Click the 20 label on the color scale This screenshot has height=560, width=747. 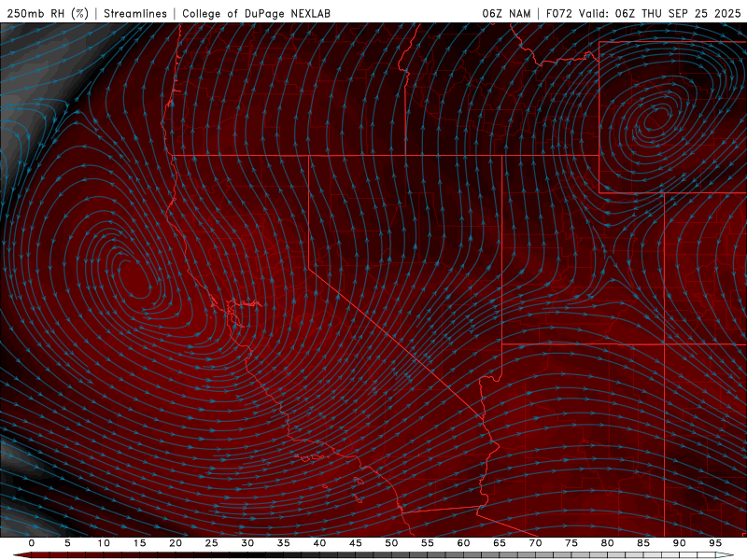point(176,543)
